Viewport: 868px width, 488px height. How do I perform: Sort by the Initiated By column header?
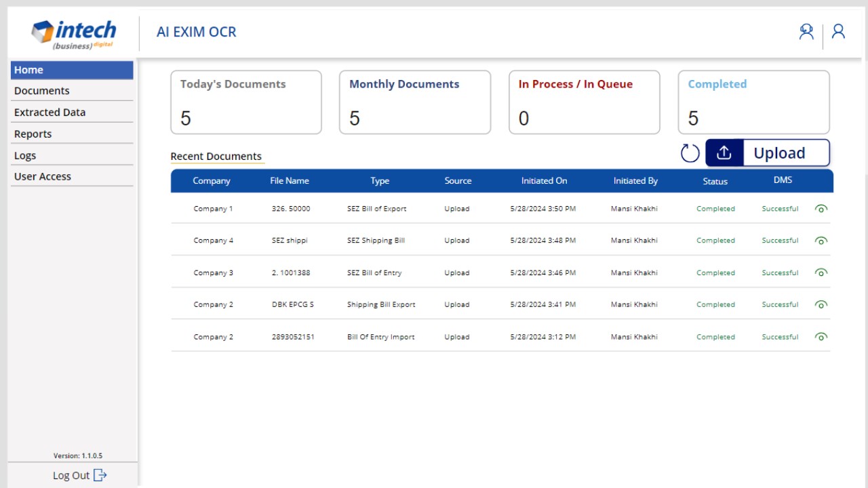(x=635, y=181)
